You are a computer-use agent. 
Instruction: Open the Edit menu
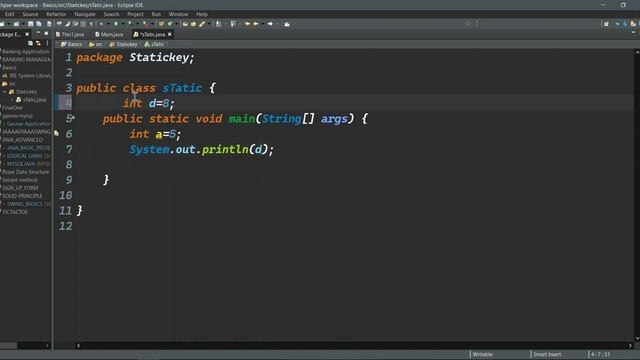coord(9,14)
